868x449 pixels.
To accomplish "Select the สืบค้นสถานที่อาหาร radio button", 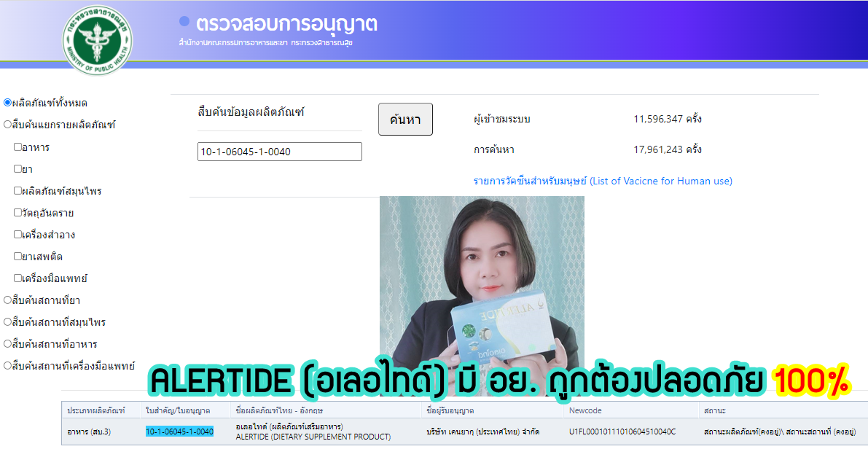I will 8,343.
